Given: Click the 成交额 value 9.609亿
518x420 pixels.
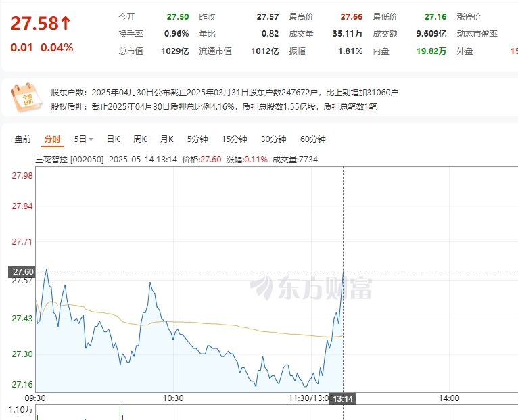Looking at the screenshot, I should 431,34.
